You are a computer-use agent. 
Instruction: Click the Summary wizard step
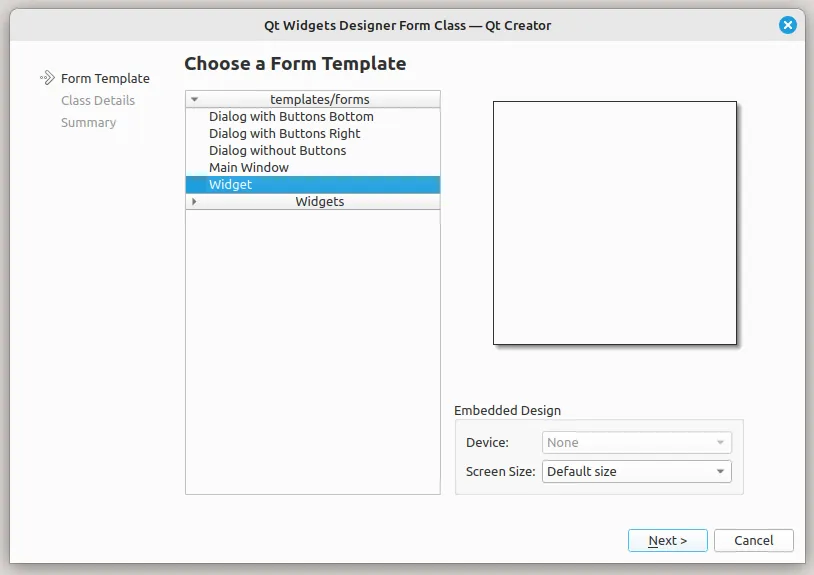pyautogui.click(x=89, y=122)
